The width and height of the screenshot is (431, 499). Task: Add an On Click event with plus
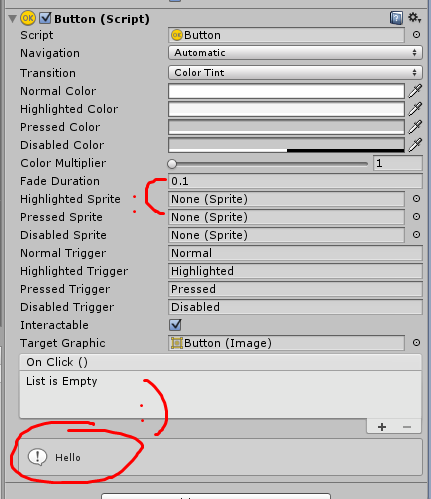(382, 427)
